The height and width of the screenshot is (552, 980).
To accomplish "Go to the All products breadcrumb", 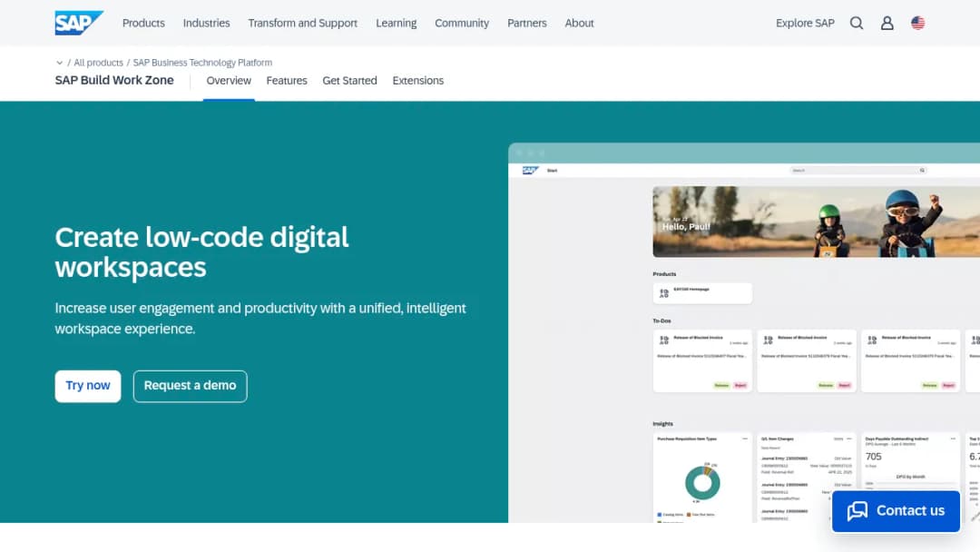I will [x=98, y=63].
